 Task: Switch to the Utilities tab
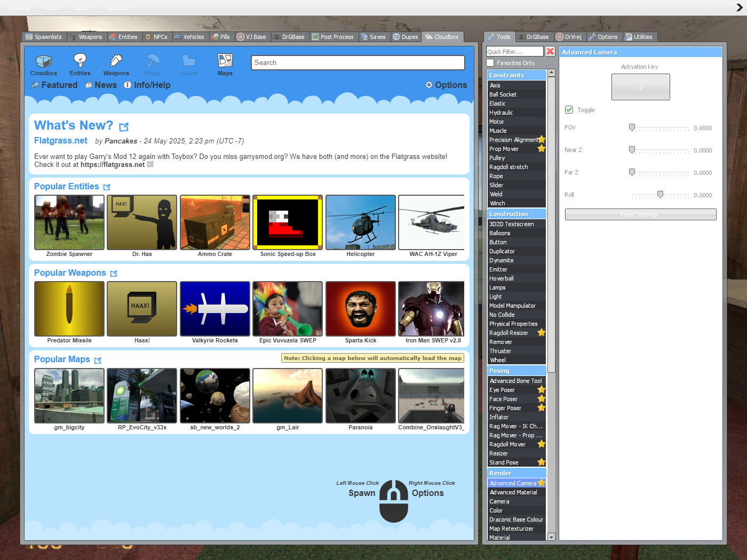(x=639, y=37)
